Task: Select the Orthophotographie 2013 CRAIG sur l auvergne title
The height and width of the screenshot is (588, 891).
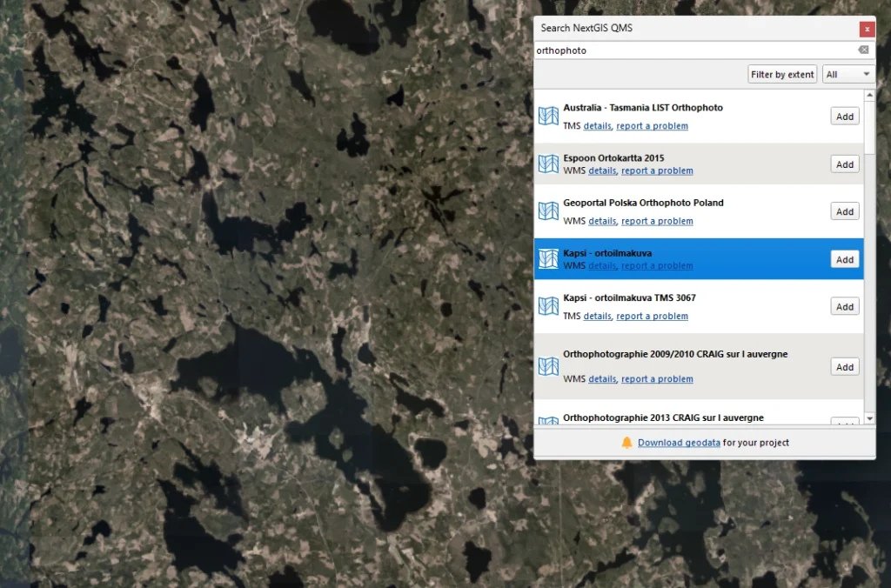Action: coord(663,418)
